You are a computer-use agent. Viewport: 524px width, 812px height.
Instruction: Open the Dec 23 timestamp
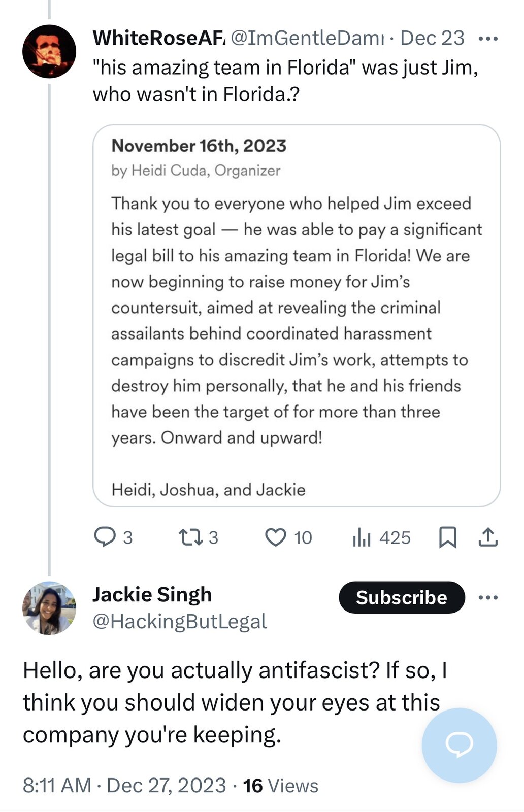pos(432,38)
